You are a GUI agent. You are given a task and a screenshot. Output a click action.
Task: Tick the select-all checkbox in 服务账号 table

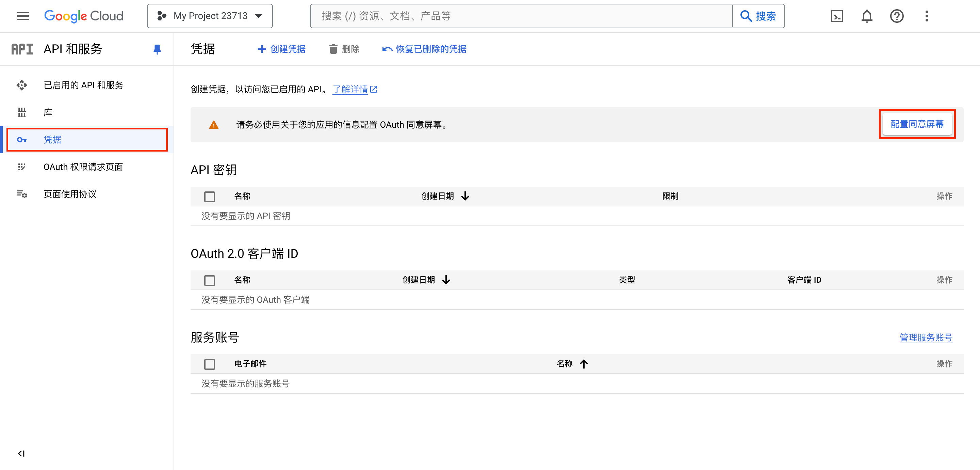[x=210, y=364]
